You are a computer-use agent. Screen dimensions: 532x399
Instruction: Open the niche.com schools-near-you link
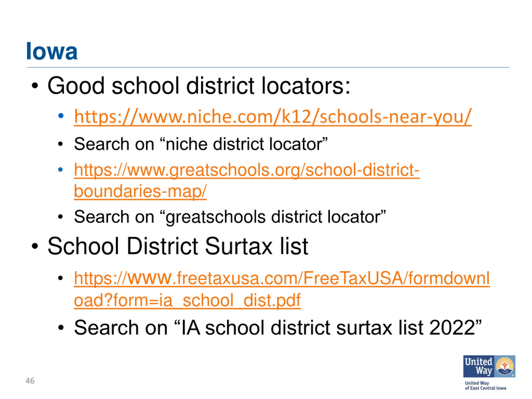(273, 117)
